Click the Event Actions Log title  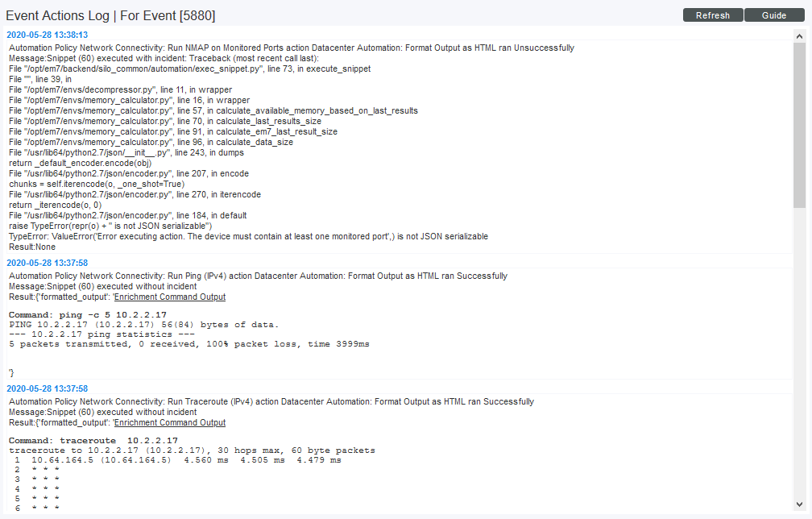pos(110,16)
